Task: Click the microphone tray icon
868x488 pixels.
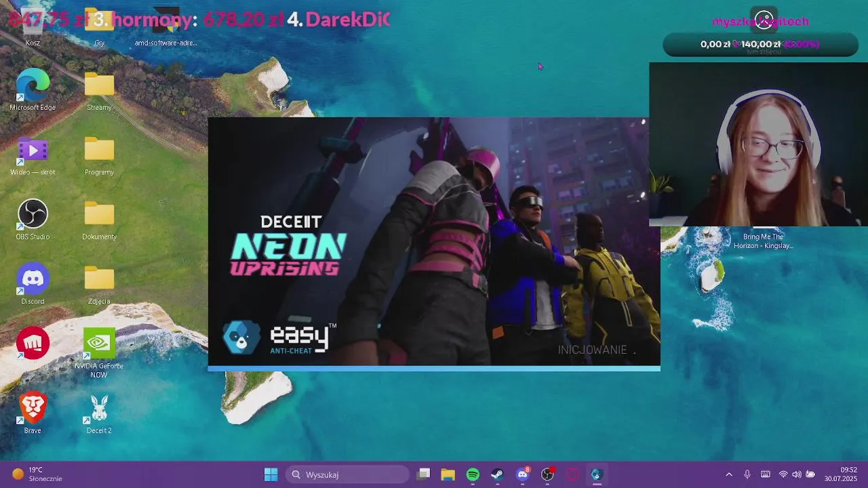Action: (x=747, y=474)
